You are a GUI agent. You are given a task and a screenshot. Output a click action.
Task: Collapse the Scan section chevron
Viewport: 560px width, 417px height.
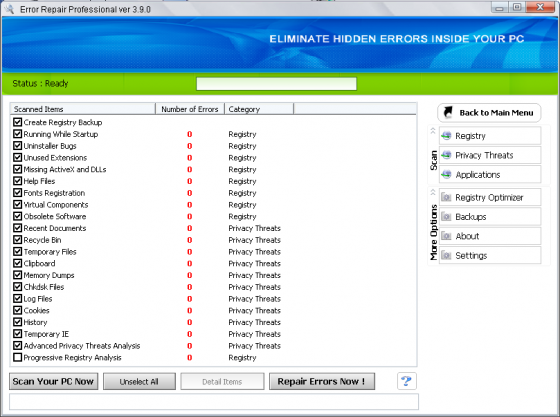tap(433, 131)
